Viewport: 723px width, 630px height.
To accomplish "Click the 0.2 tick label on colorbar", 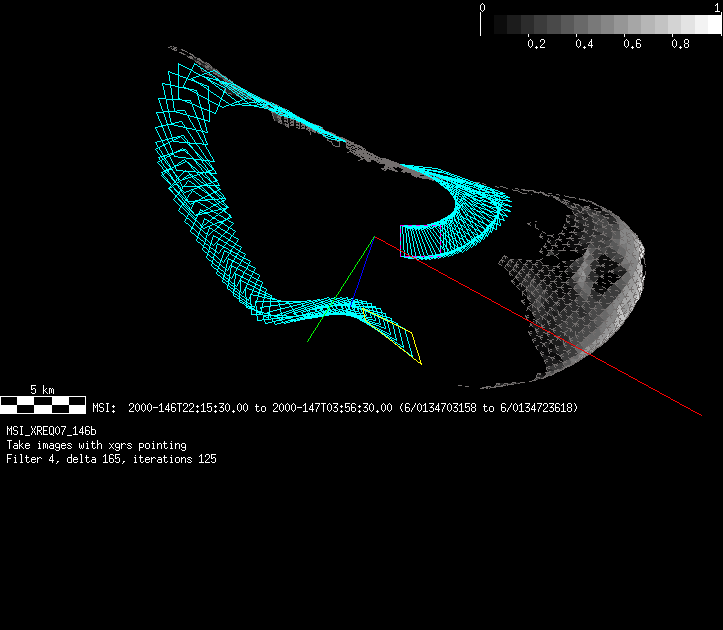I will click(536, 44).
